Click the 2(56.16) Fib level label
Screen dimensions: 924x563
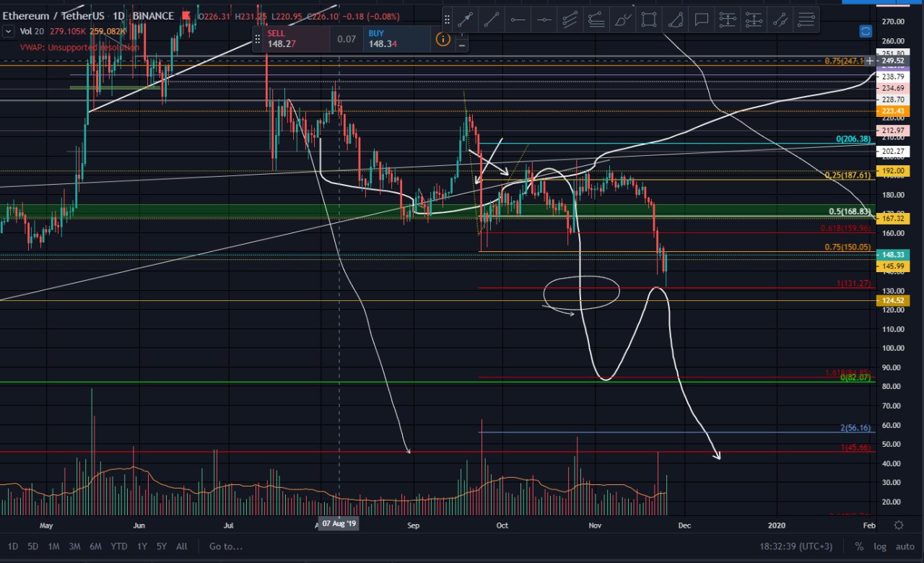coord(856,428)
